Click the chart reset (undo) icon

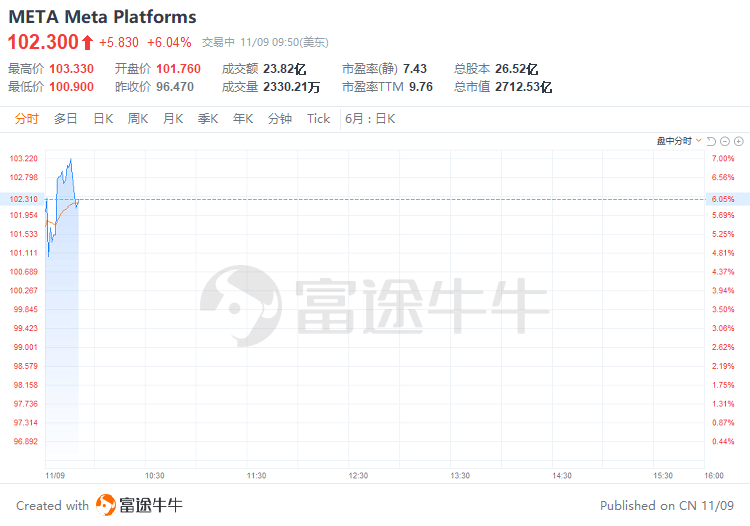711,141
